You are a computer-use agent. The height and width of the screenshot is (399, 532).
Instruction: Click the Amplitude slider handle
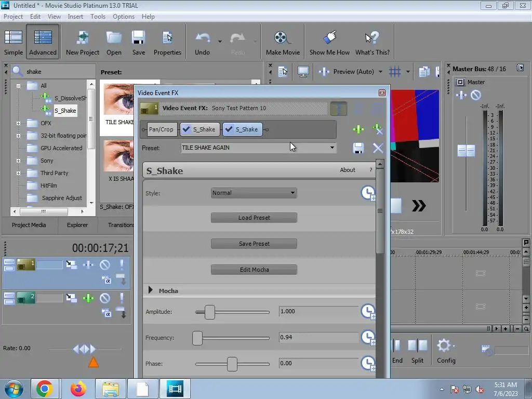[210, 312]
